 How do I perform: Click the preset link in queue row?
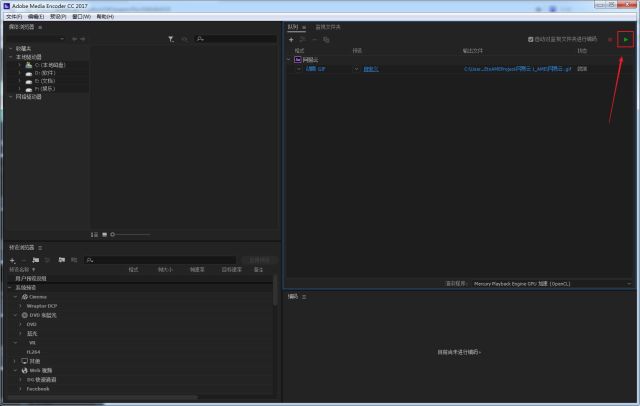coord(371,69)
